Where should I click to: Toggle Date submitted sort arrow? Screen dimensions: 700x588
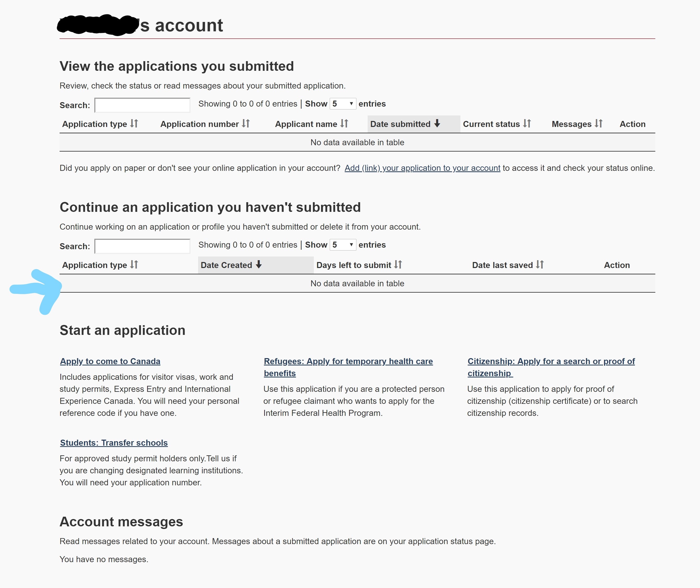(437, 124)
